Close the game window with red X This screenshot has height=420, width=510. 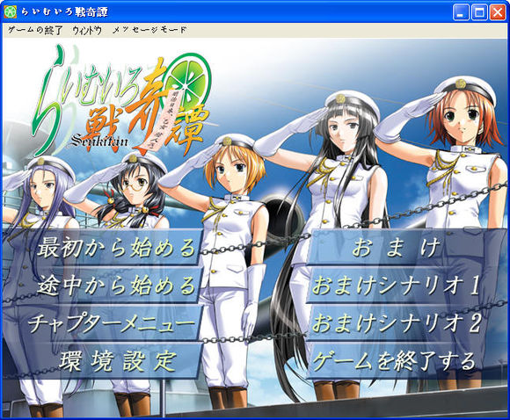point(498,12)
